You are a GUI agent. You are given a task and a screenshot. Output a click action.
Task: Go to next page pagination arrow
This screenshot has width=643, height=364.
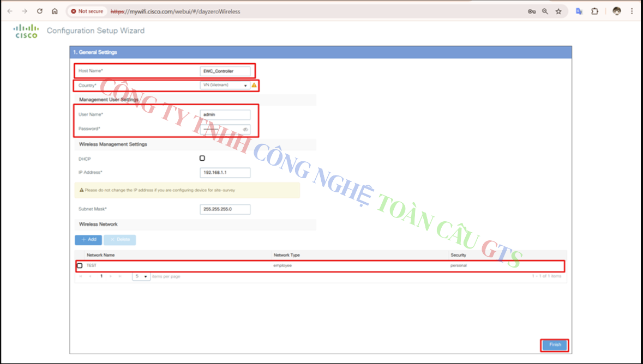click(x=111, y=276)
